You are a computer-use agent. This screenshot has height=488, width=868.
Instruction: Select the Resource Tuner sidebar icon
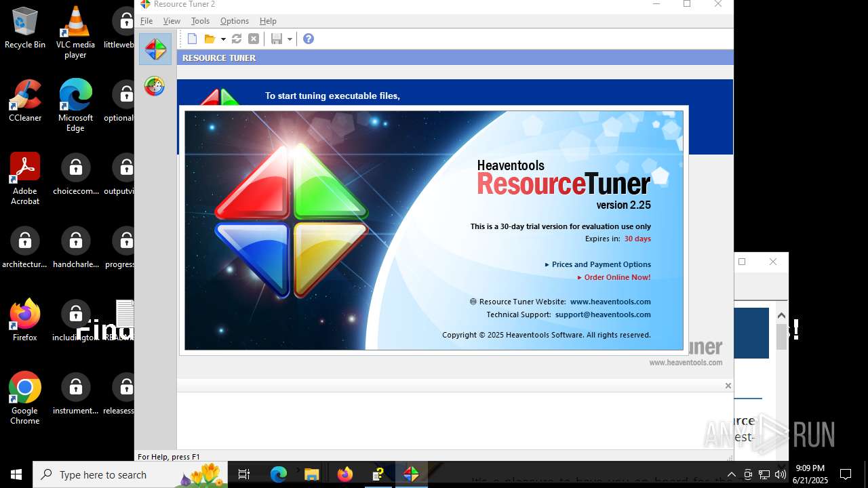click(x=155, y=49)
